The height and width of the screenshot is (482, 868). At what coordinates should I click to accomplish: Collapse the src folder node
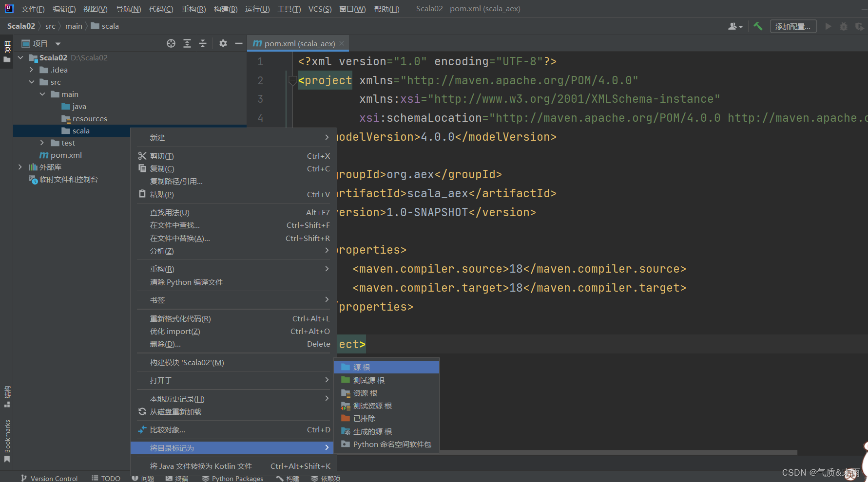coord(31,82)
